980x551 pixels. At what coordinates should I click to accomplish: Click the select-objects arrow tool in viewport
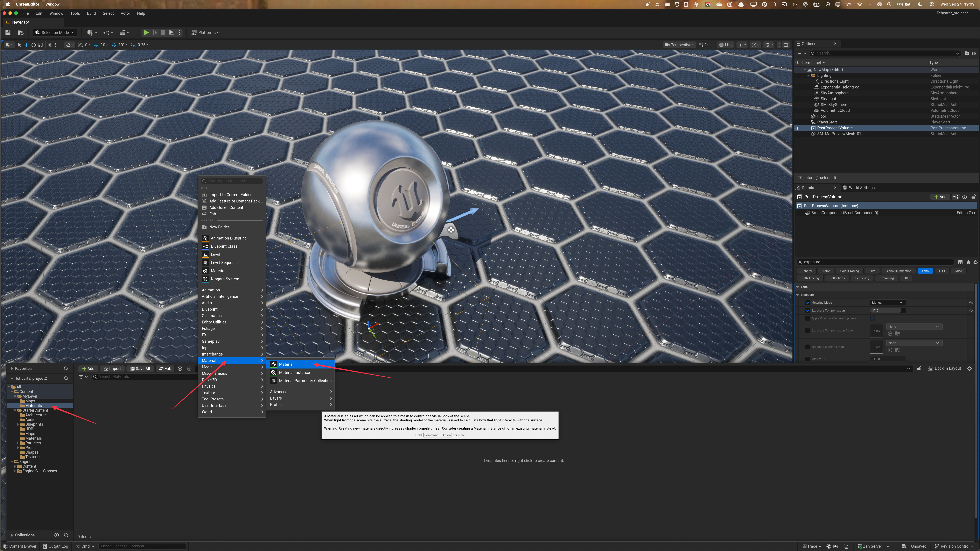tap(19, 45)
